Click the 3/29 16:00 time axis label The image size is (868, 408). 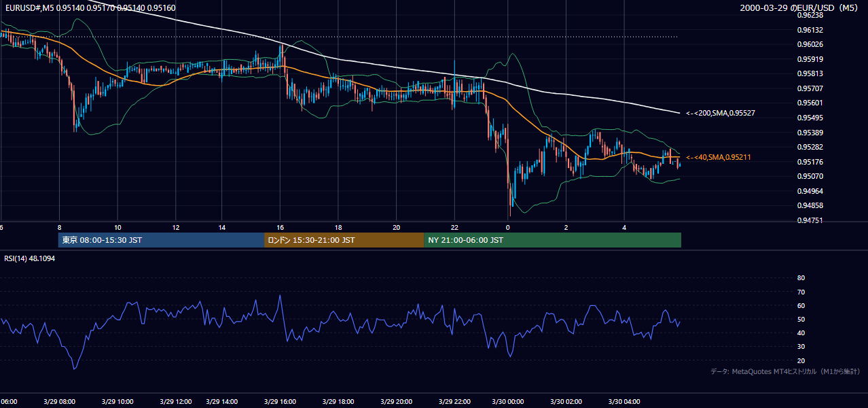[x=280, y=402]
